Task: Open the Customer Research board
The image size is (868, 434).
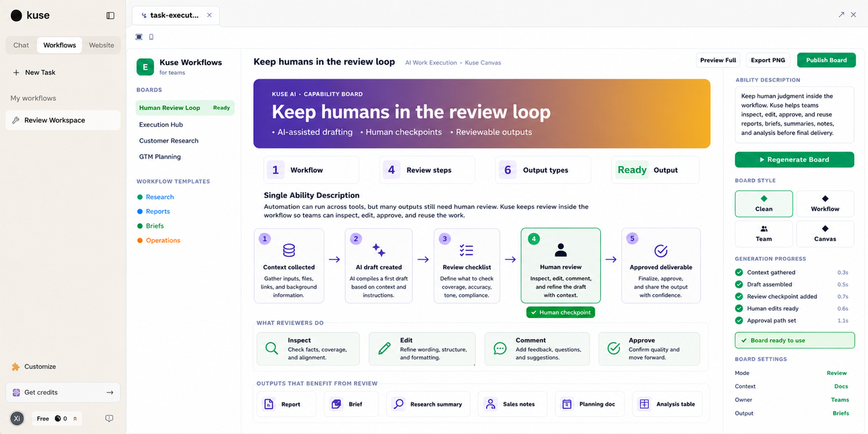Action: click(169, 141)
